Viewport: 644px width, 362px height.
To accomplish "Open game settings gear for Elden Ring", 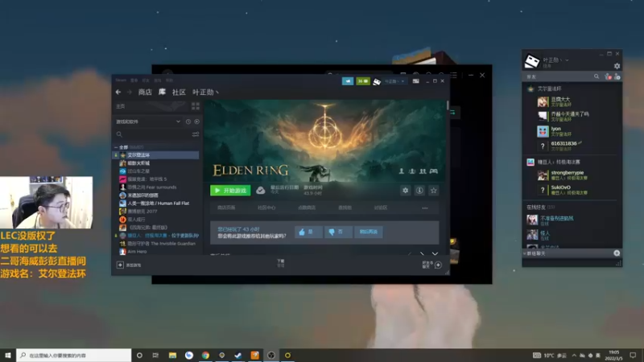I will coord(406,191).
